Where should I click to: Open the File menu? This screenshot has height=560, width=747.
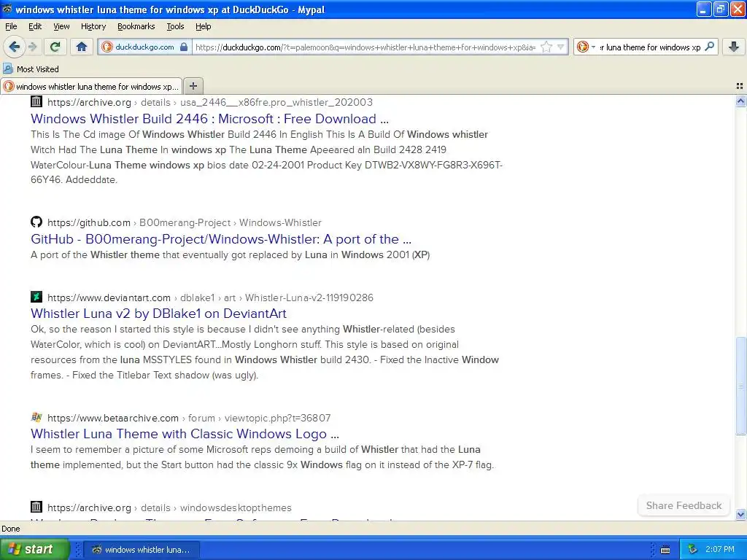pyautogui.click(x=11, y=27)
